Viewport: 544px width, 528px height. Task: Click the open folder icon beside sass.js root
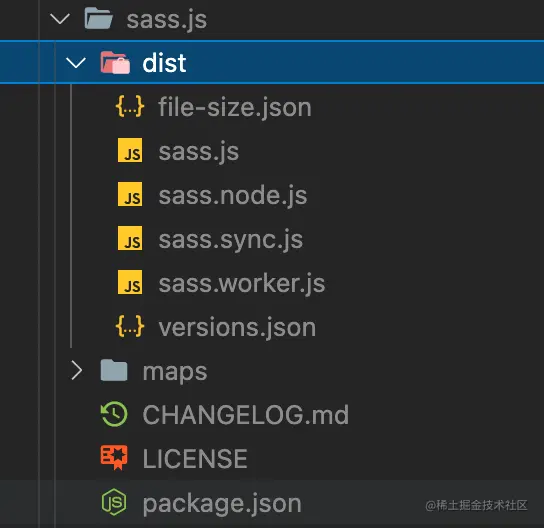click(99, 18)
